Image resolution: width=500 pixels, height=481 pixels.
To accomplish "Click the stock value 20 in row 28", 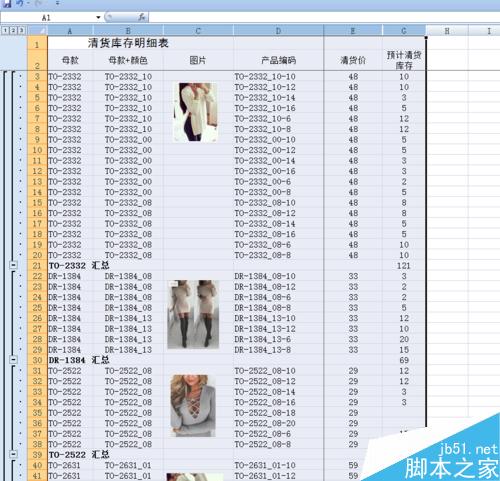I will point(404,339).
